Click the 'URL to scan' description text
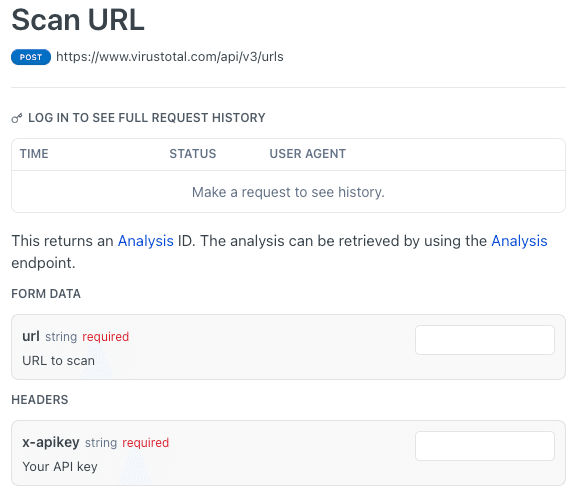The height and width of the screenshot is (494, 574). pos(58,361)
